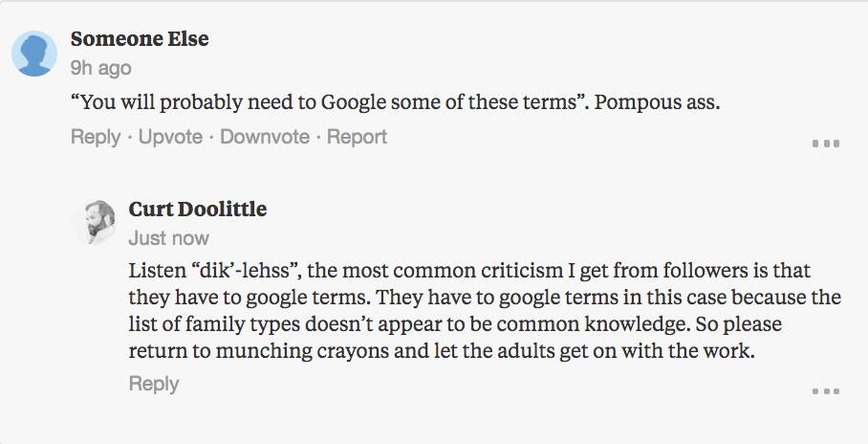This screenshot has width=868, height=444.
Task: Click Curt Doolittle's profile picture
Action: pyautogui.click(x=93, y=223)
